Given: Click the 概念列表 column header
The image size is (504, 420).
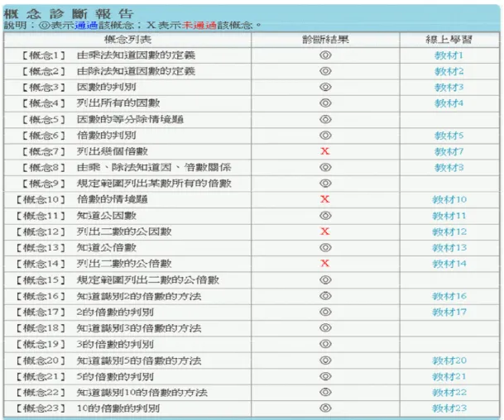Looking at the screenshot, I should pyautogui.click(x=127, y=40).
